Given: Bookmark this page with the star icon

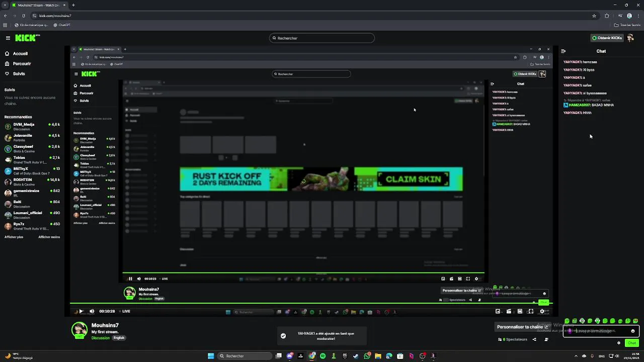Looking at the screenshot, I should pos(594,16).
